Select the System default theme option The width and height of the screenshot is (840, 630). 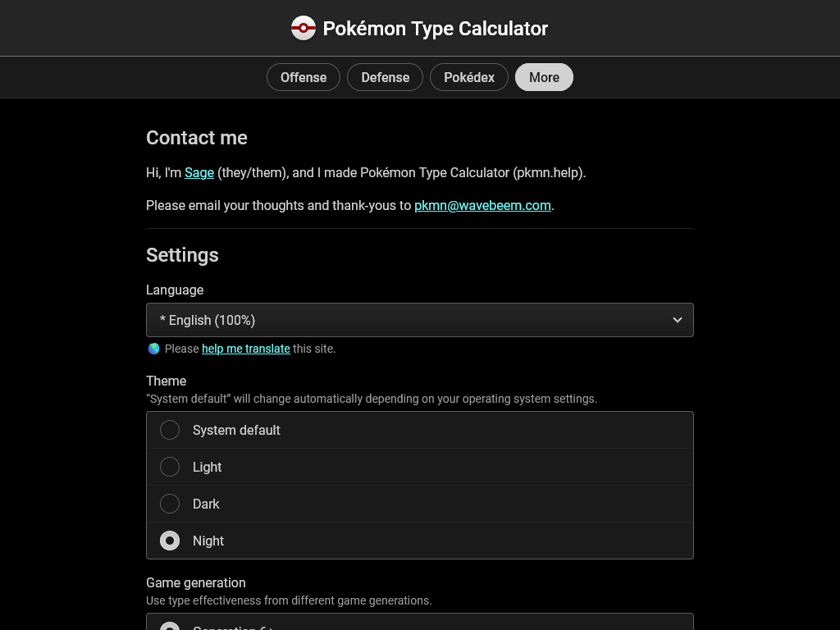[170, 430]
